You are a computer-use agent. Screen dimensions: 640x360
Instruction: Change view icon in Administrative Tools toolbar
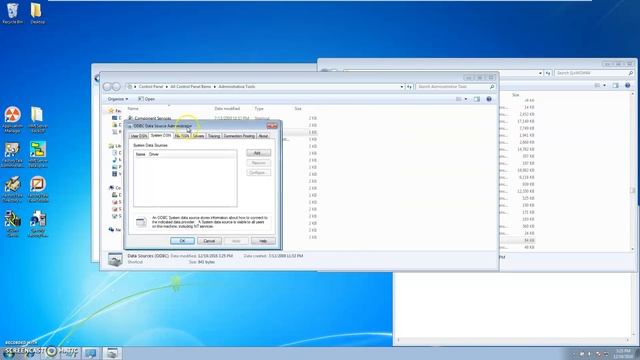(x=458, y=99)
